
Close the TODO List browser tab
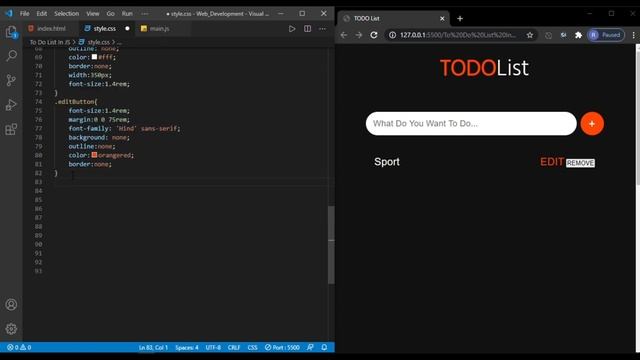click(442, 18)
